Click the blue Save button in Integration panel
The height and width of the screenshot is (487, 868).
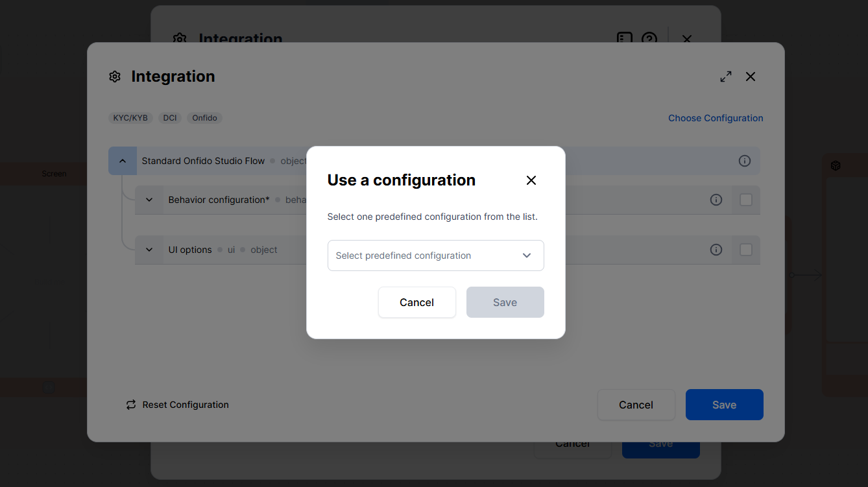[724, 405]
